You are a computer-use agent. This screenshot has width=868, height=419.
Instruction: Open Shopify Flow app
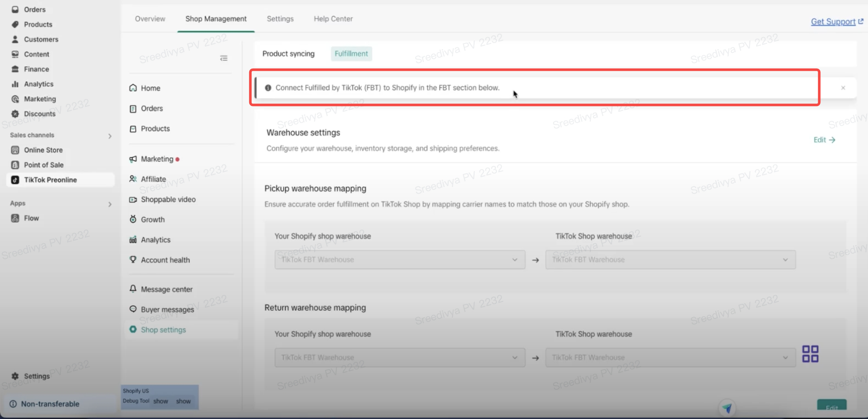[x=31, y=218]
